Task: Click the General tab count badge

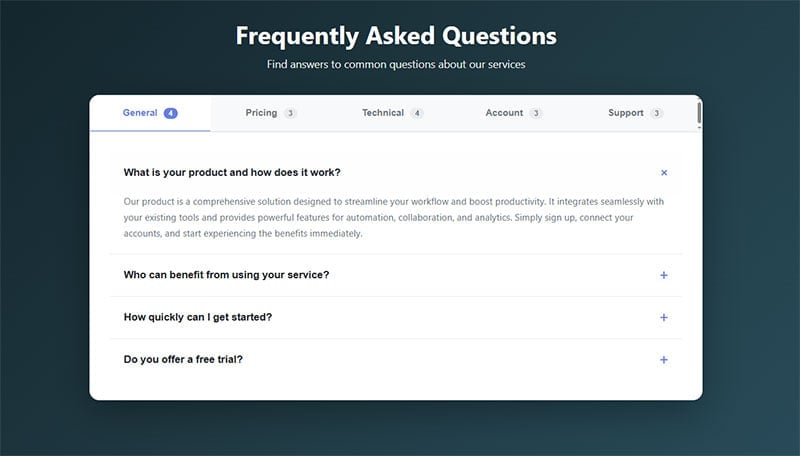Action: pyautogui.click(x=171, y=113)
